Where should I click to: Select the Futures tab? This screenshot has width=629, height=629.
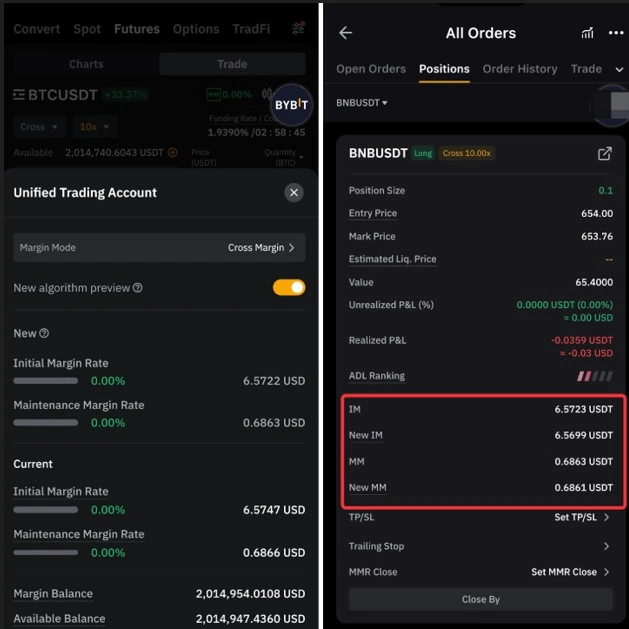coord(137,29)
